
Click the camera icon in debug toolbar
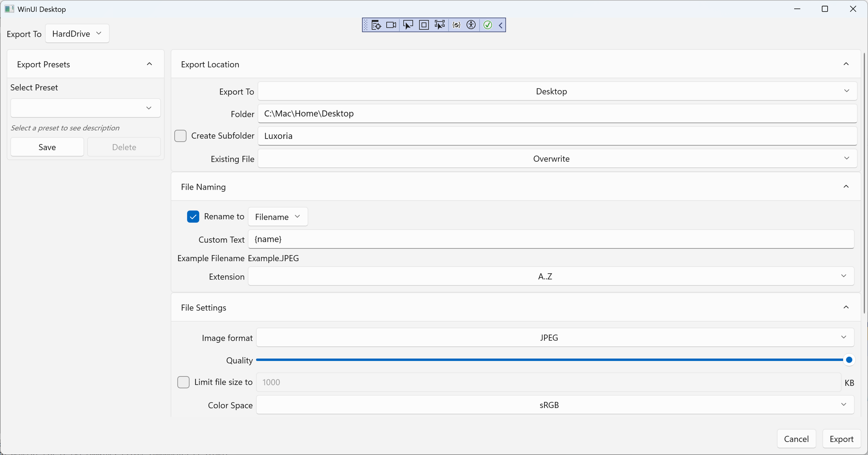(391, 25)
